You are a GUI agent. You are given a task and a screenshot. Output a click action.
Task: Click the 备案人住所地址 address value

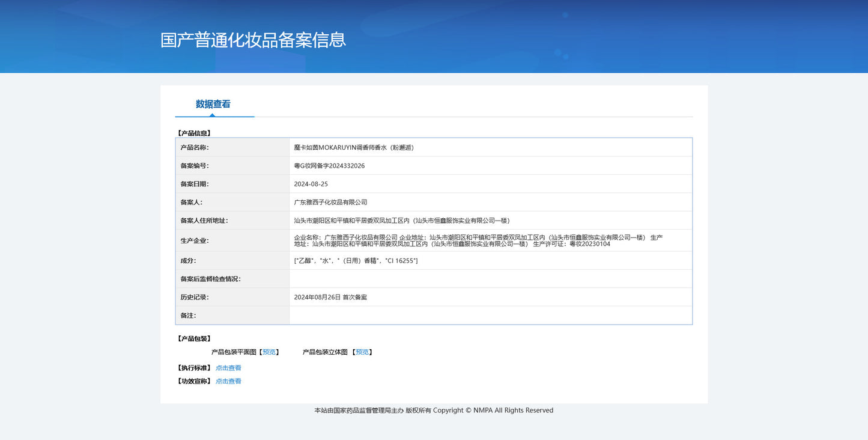click(402, 221)
